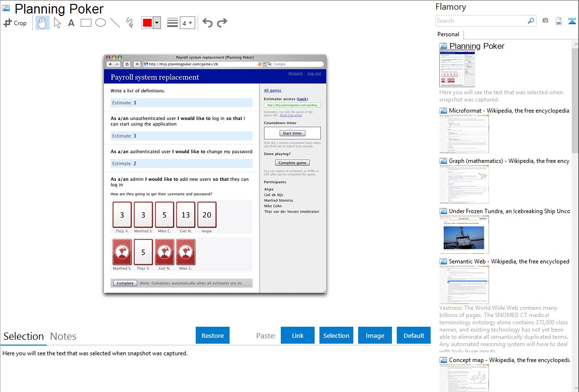Click the Planning Poker sidebar title

pos(477,46)
